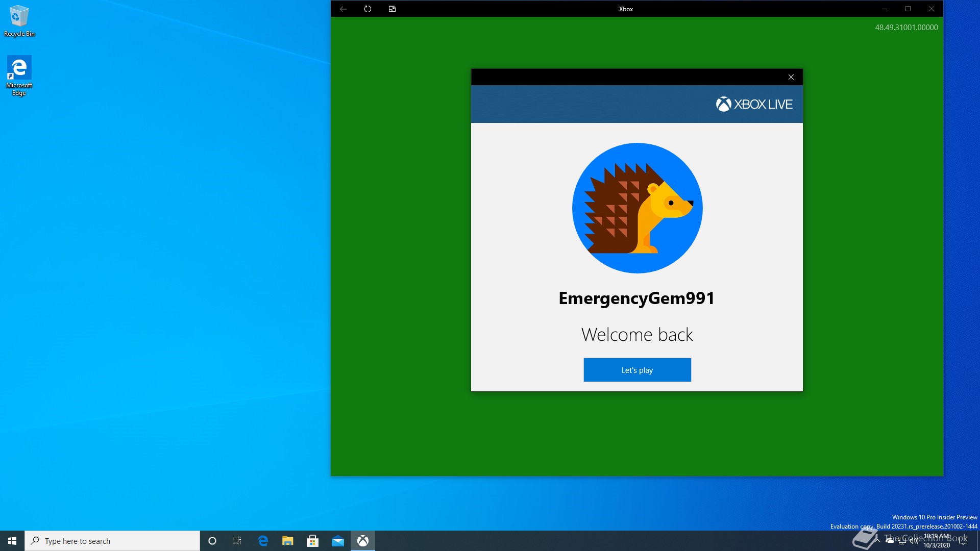Maximize the Xbox window
The image size is (980, 551).
point(908,9)
